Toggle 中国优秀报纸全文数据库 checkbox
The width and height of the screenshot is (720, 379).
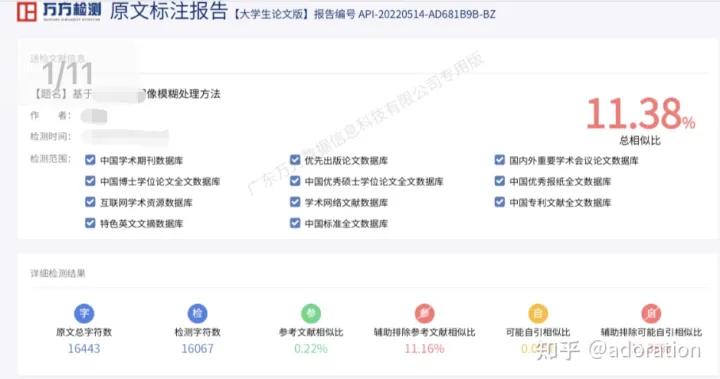pos(500,181)
